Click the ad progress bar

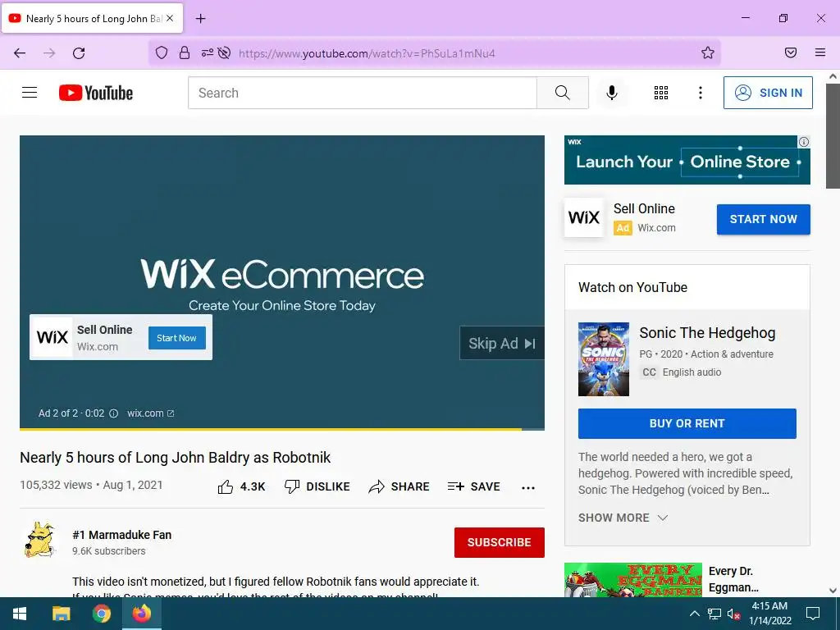click(x=282, y=429)
